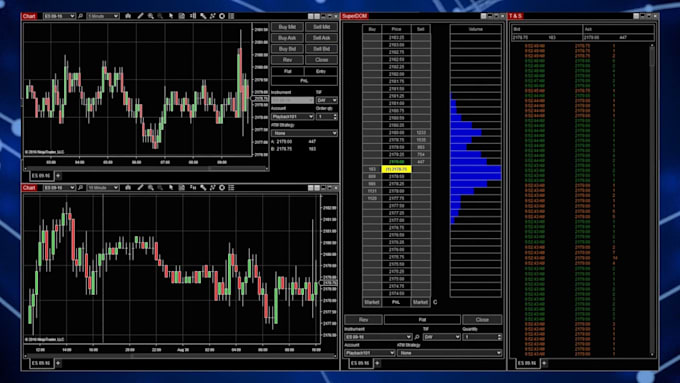Activate zoom out tool on bottom chart
The height and width of the screenshot is (383, 680).
coord(160,187)
